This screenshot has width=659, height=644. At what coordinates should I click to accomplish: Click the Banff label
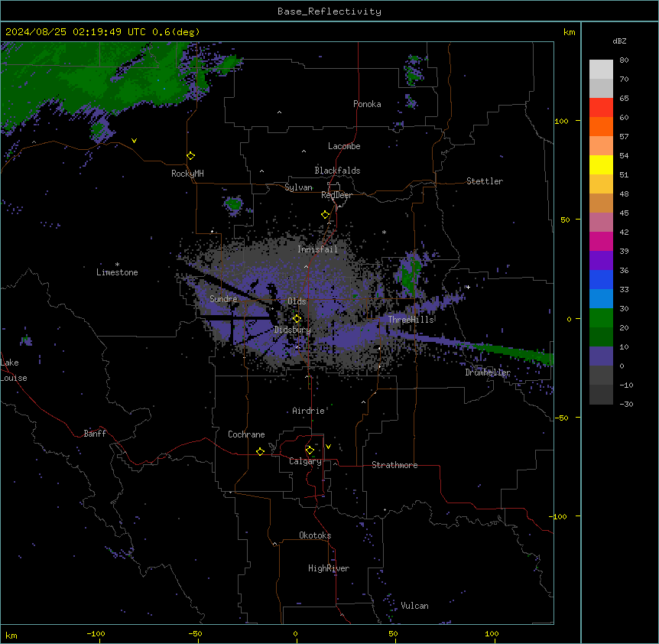95,434
